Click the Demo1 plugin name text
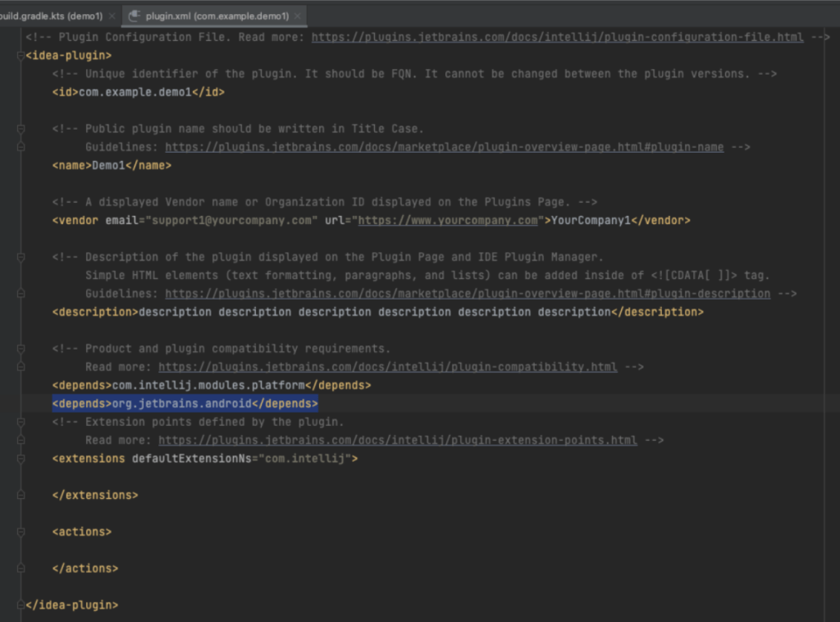This screenshot has width=840, height=622. 109,166
